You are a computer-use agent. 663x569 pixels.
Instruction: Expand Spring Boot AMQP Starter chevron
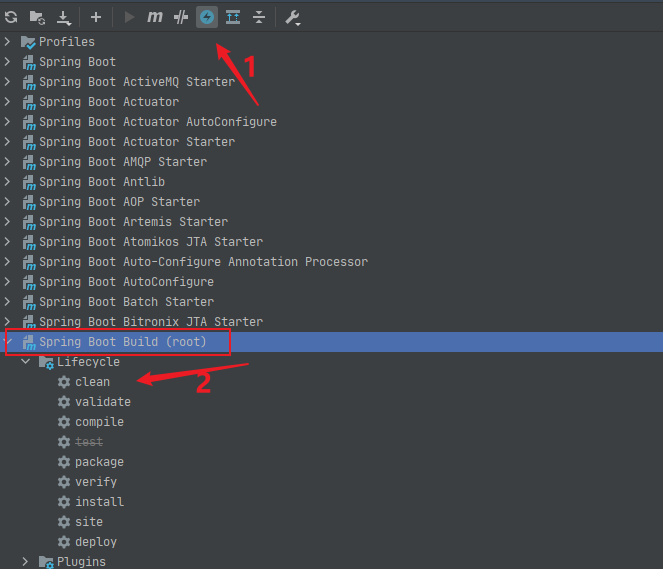7,161
